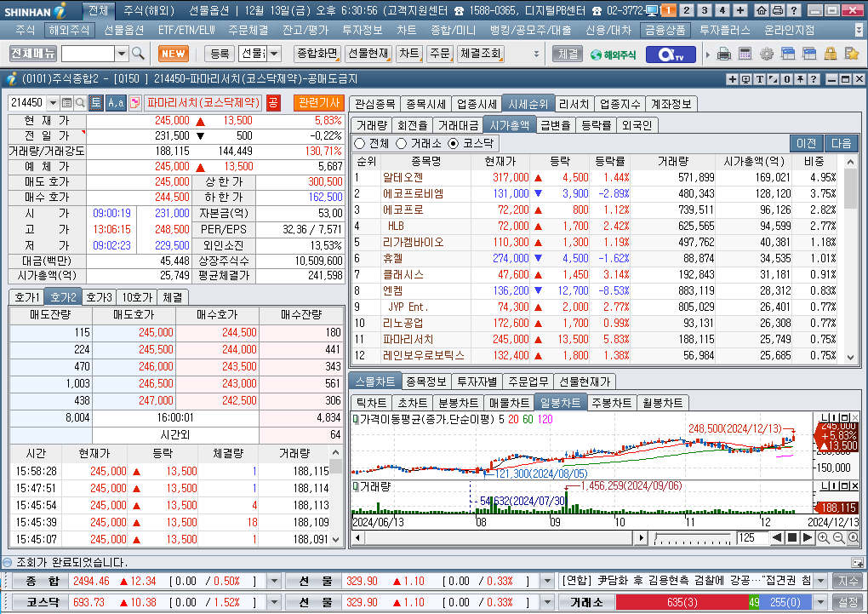Viewport: 868px width, 614px height.
Task: Open the stock code 214450 dropdown arrow
Action: [53, 102]
